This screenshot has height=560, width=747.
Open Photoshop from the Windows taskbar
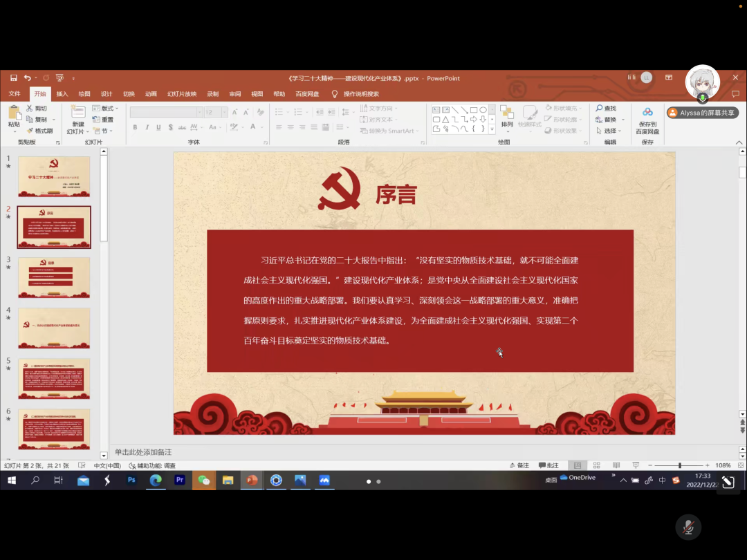(131, 480)
